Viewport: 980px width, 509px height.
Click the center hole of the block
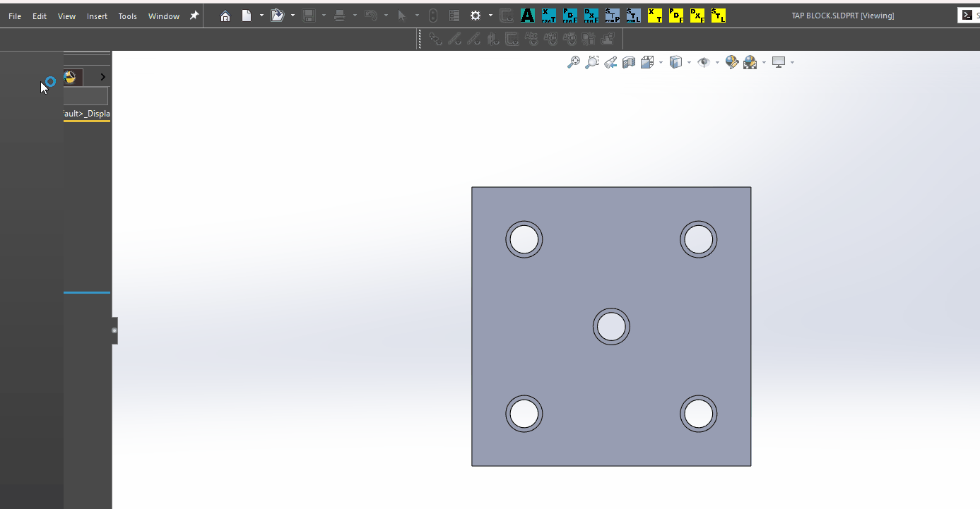(x=611, y=327)
